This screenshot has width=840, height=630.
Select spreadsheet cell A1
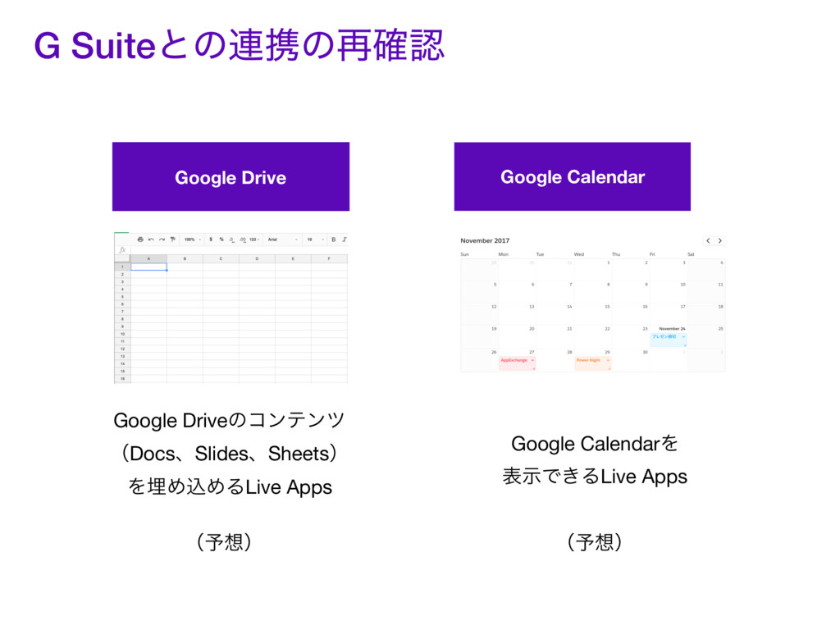(149, 267)
